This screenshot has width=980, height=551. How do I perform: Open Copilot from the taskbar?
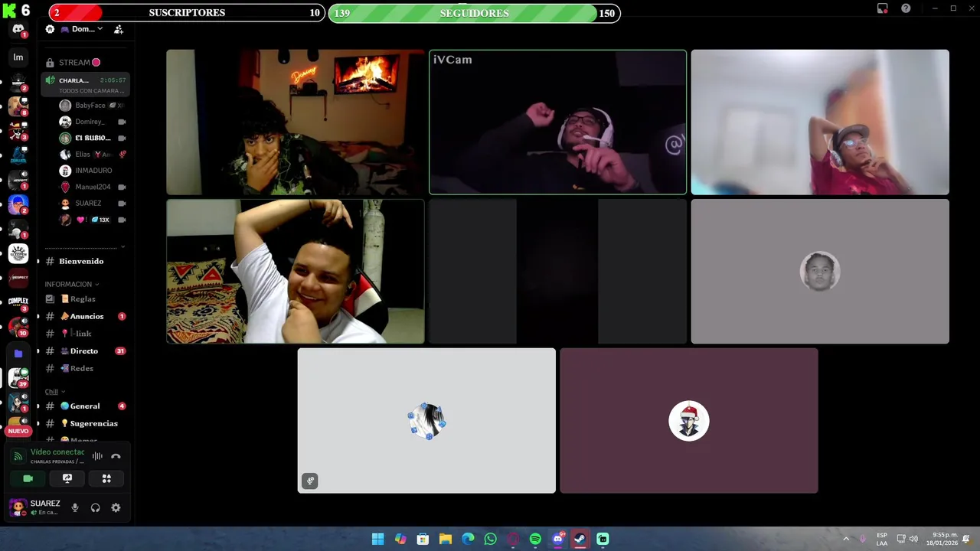coord(400,539)
